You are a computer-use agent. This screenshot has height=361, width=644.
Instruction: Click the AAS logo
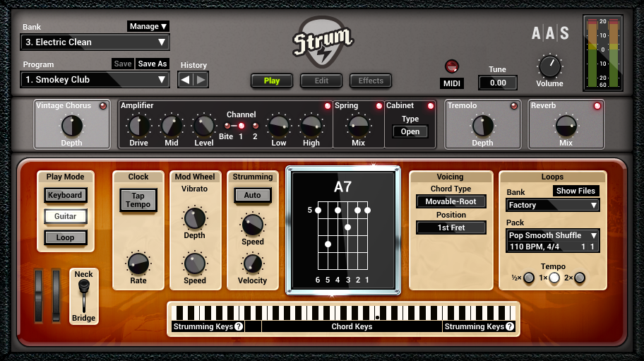point(550,33)
